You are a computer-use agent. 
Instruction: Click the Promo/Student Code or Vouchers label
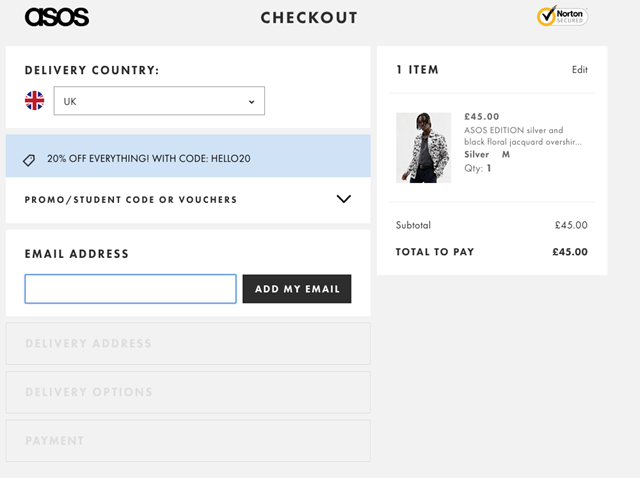tap(131, 200)
